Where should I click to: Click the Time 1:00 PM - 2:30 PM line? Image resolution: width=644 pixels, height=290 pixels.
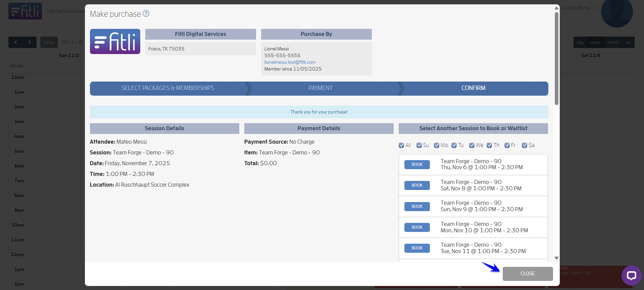122,174
